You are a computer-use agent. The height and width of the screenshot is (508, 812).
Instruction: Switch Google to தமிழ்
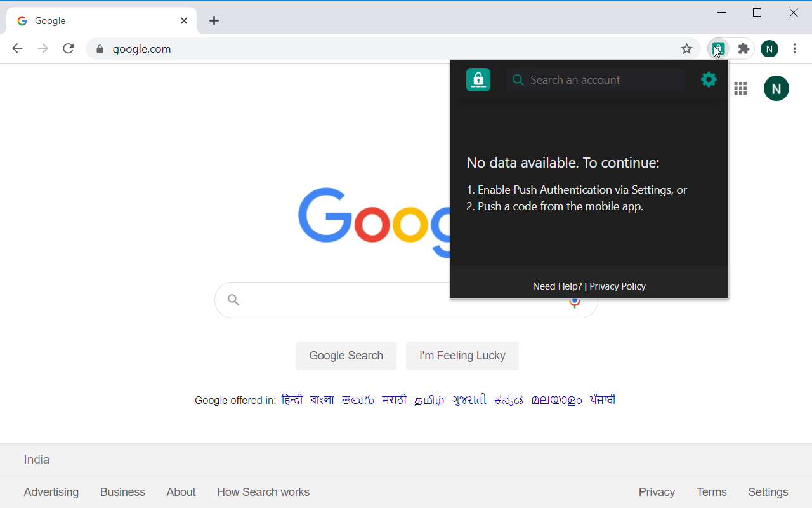(429, 400)
